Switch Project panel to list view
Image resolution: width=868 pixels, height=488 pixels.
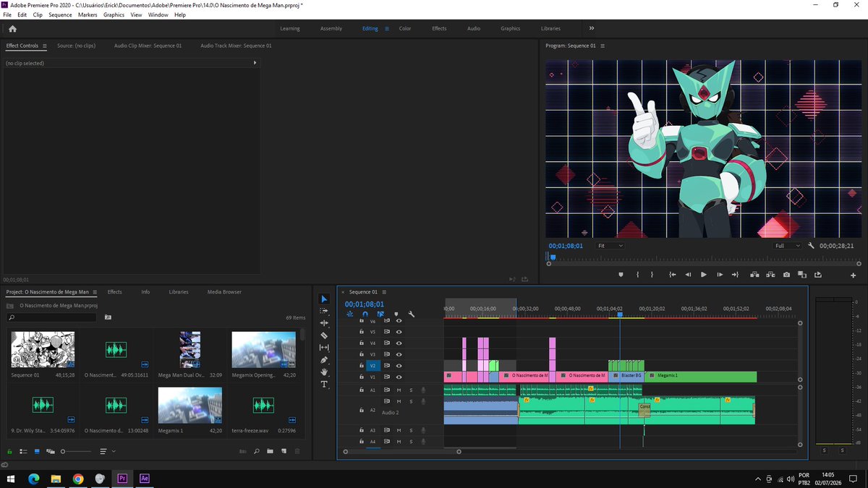tap(23, 451)
